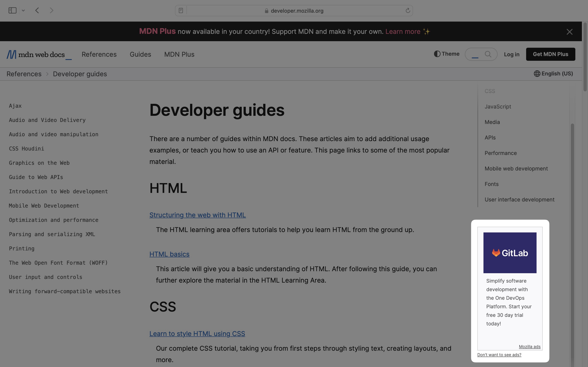Image resolution: width=588 pixels, height=367 pixels.
Task: Open the HTML basics link
Action: pos(169,254)
